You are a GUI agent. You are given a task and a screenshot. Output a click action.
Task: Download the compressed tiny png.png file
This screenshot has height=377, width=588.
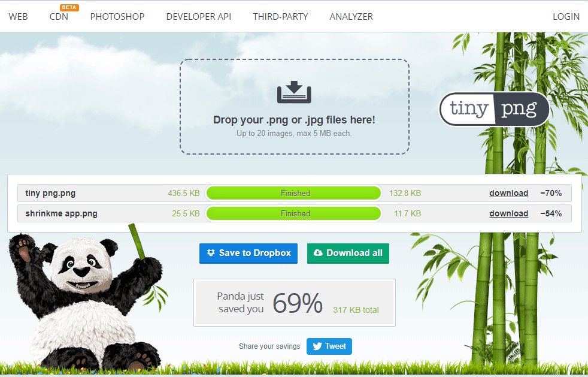click(509, 193)
